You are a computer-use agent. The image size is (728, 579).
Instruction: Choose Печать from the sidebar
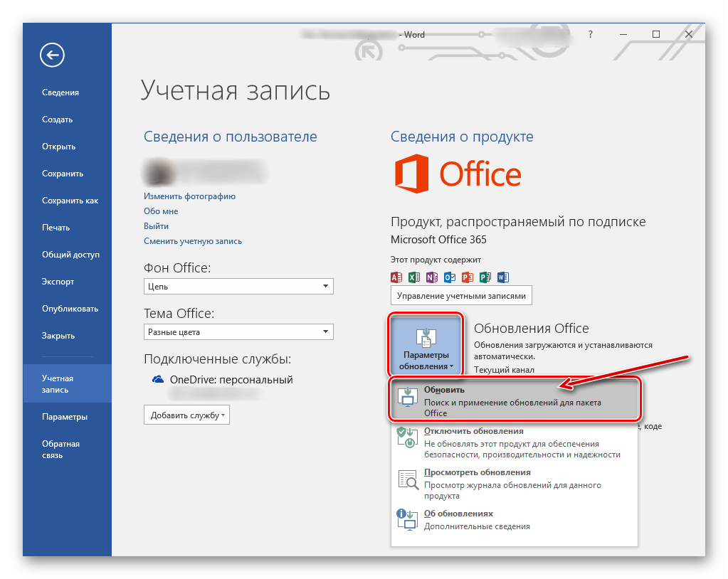pos(56,228)
